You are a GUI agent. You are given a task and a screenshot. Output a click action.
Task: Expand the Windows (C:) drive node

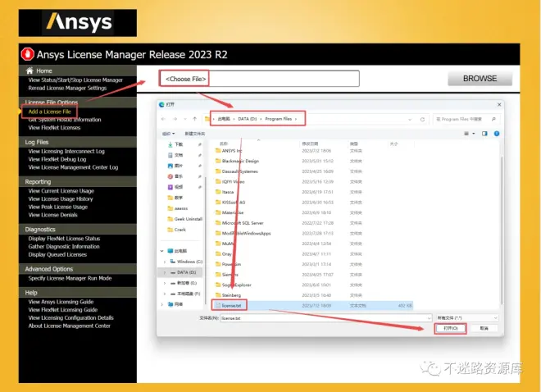165,262
